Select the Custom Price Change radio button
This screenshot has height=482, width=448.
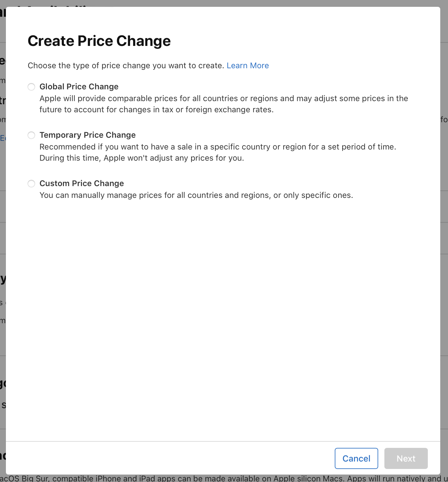click(x=31, y=184)
